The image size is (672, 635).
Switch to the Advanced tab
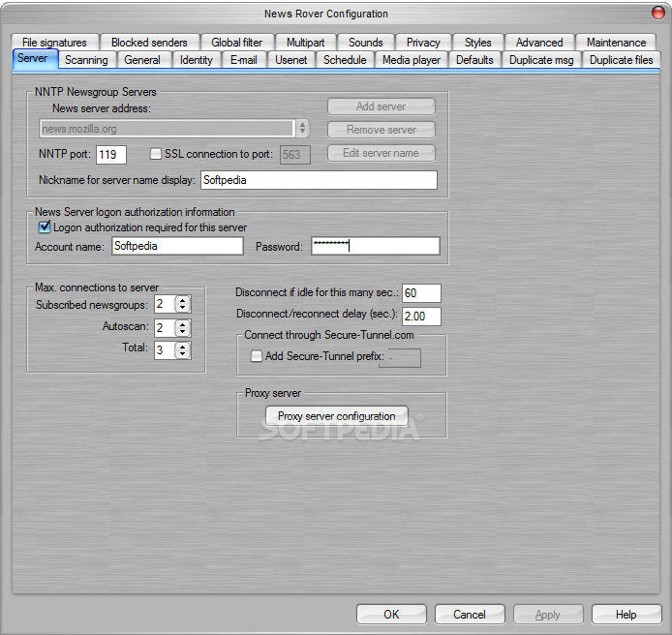click(539, 43)
